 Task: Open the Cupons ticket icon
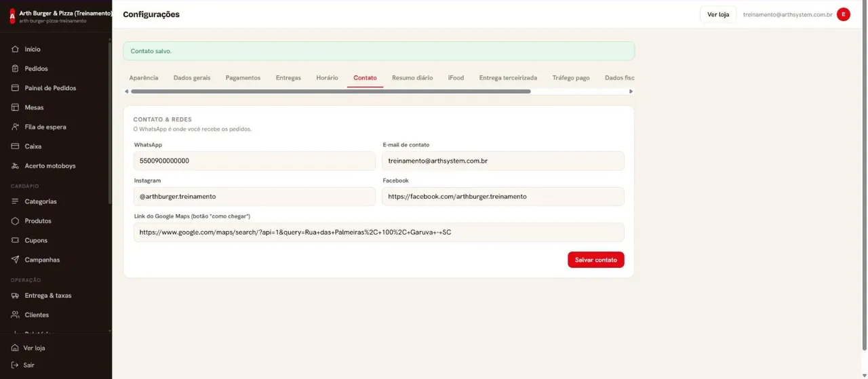click(15, 240)
